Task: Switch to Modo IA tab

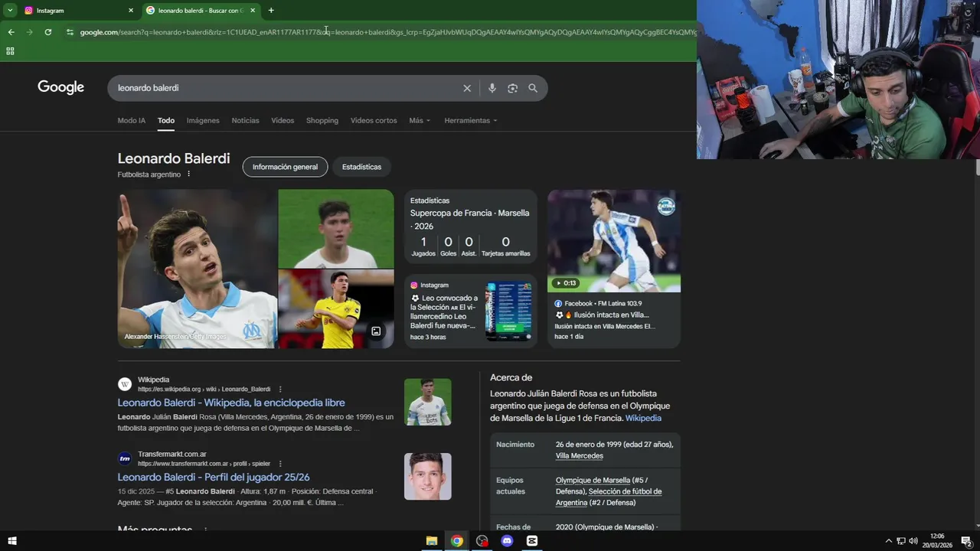Action: click(131, 120)
